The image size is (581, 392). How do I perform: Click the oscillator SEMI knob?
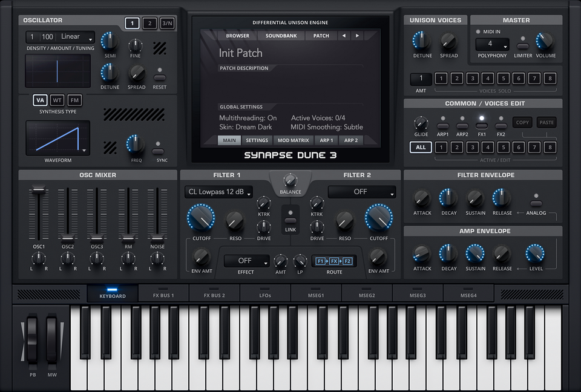pyautogui.click(x=110, y=42)
